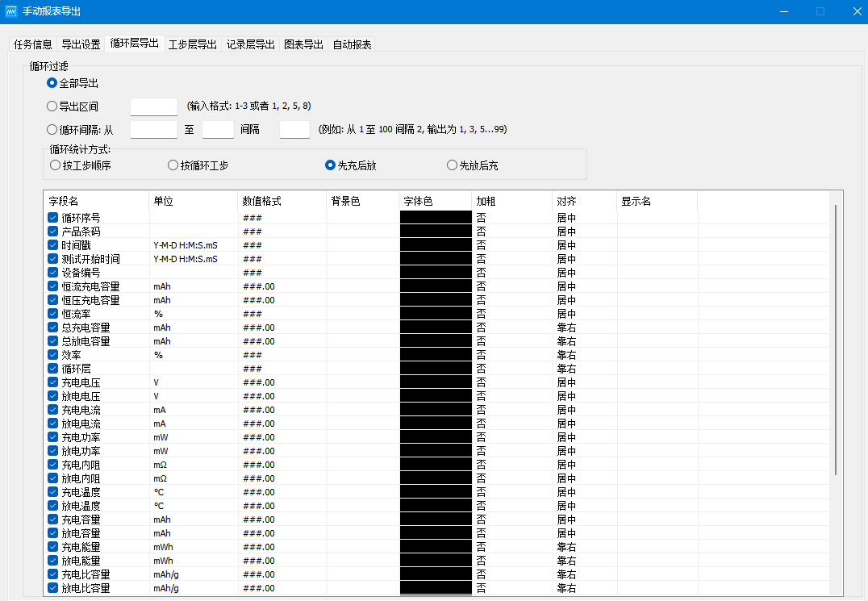The width and height of the screenshot is (868, 601).
Task: Go to the 自动报表 tab
Action: pos(352,44)
